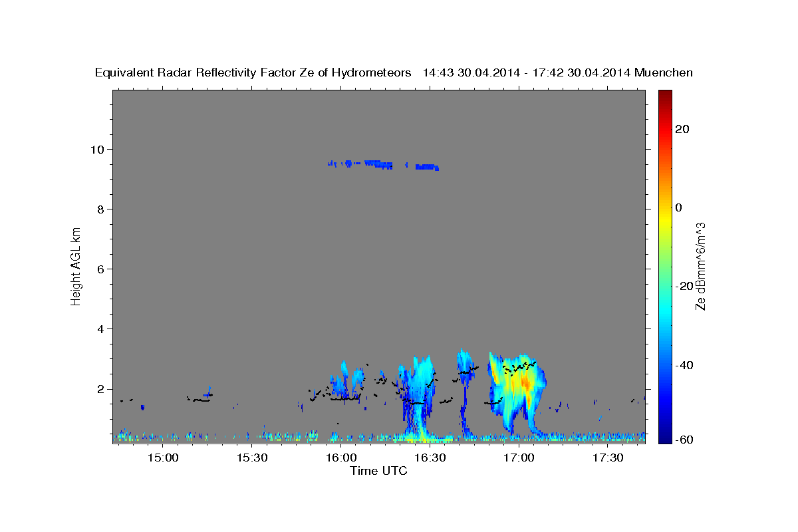798x532 pixels.
Task: Click the 'Time UTC' axis label
Action: (x=378, y=471)
